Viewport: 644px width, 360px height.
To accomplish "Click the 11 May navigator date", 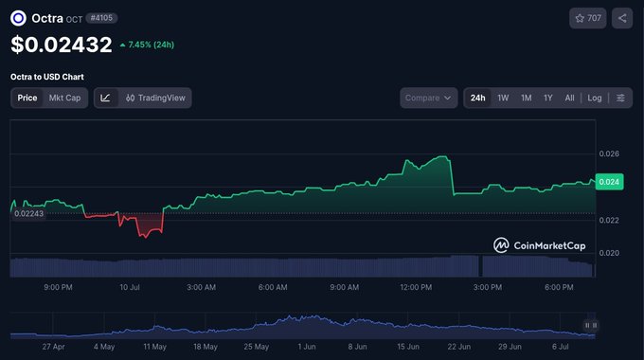I will [154, 347].
